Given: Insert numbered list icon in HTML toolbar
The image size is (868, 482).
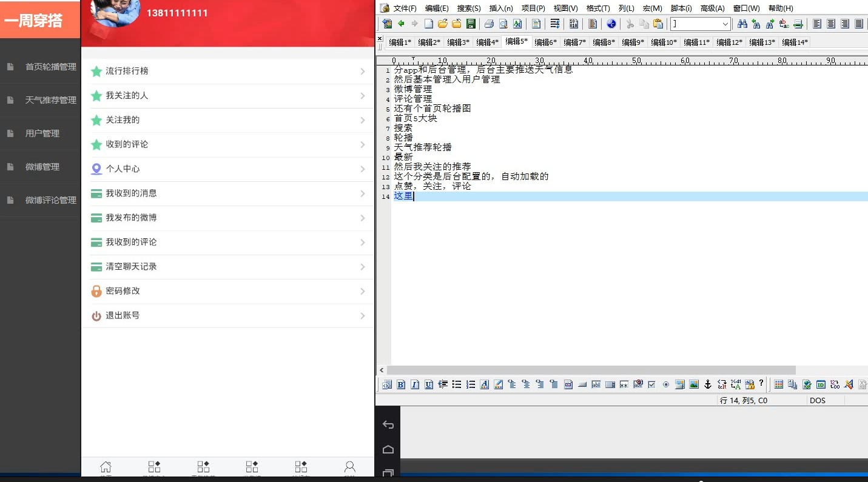Looking at the screenshot, I should click(x=471, y=384).
